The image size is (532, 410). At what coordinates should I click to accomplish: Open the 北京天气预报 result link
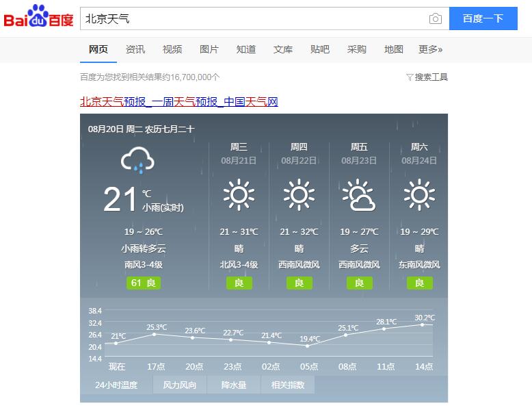coord(179,102)
